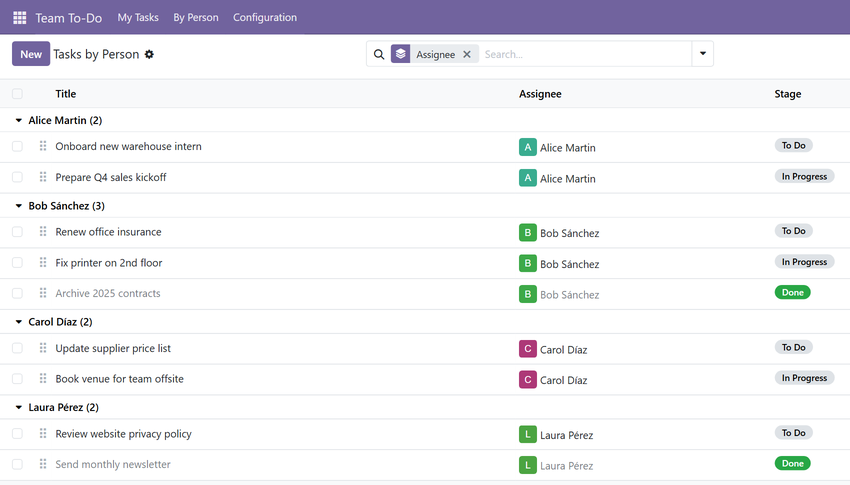
Task: Click Alice Martin avatar on Q4 kickoff row
Action: [x=527, y=178]
